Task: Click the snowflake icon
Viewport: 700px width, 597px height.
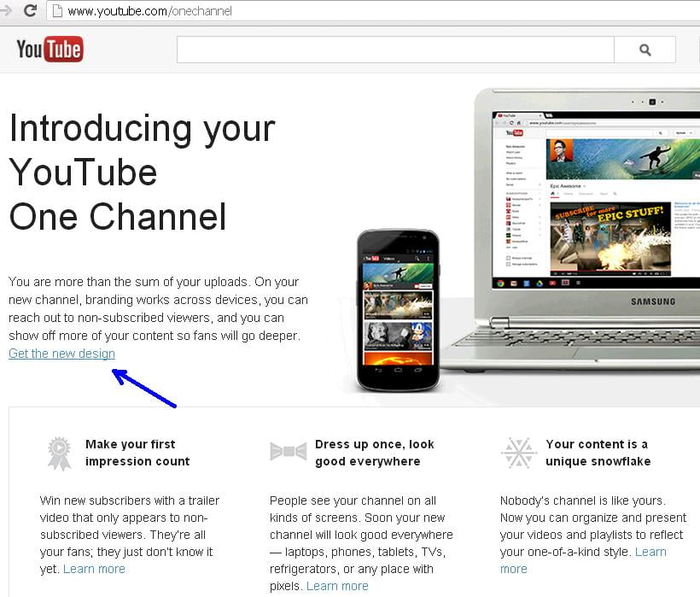Action: (x=518, y=453)
